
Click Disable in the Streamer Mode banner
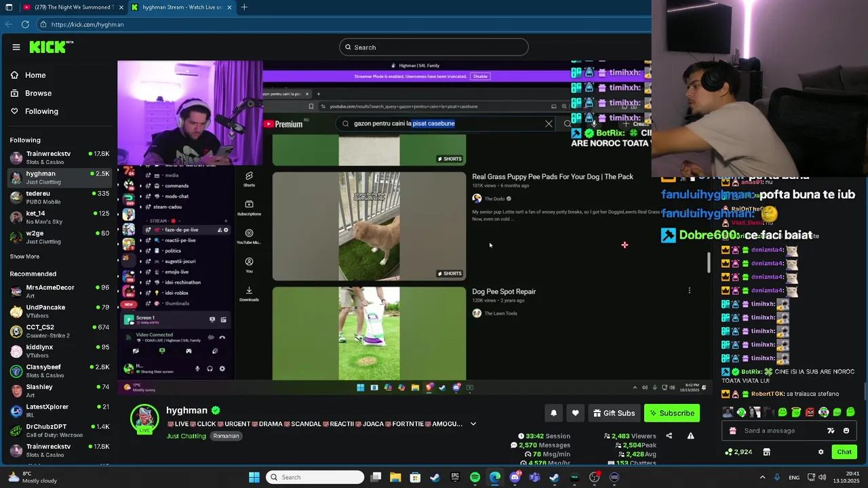pyautogui.click(x=480, y=77)
